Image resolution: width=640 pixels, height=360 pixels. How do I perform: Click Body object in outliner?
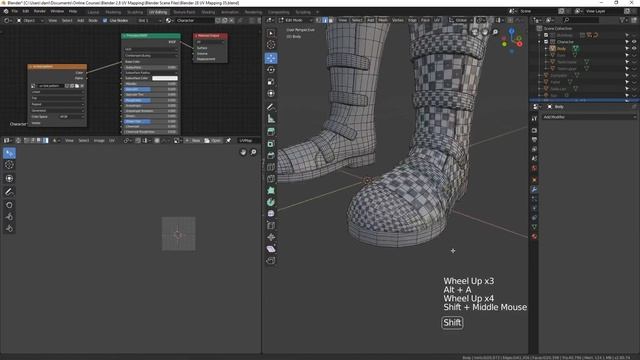point(562,48)
